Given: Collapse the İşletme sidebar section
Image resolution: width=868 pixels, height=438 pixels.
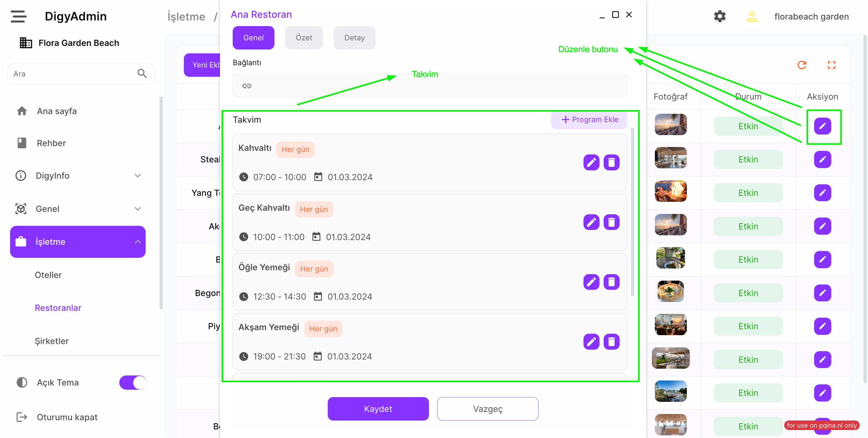Looking at the screenshot, I should click(x=137, y=242).
